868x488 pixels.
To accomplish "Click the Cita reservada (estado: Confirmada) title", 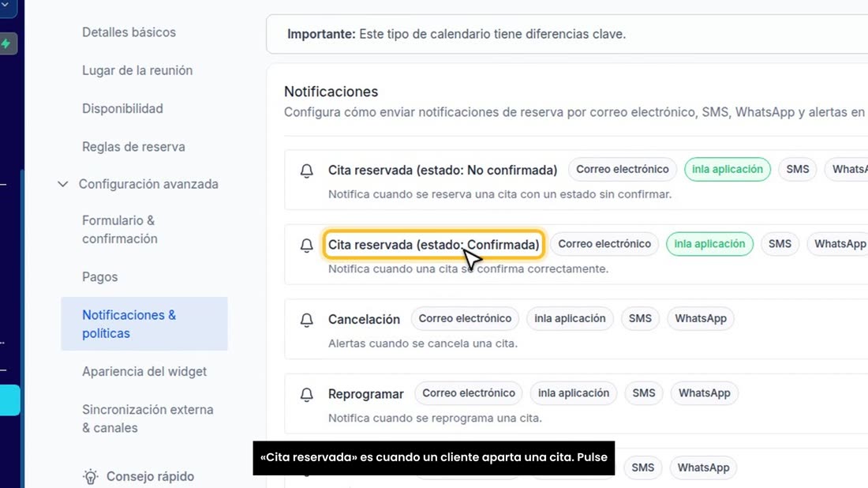I will pos(433,245).
